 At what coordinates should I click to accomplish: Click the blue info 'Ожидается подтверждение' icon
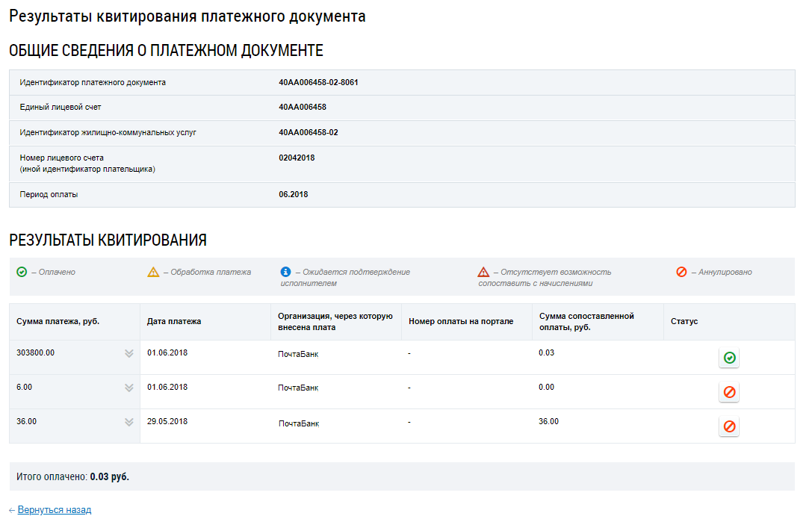point(285,272)
